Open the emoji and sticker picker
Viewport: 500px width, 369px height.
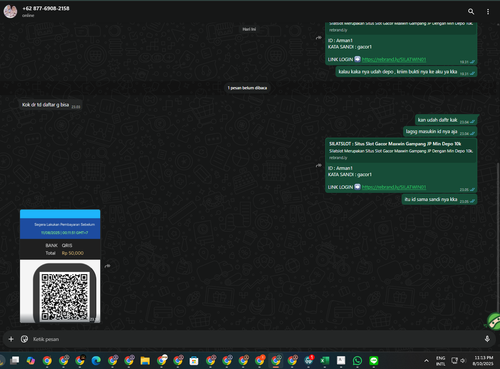pyautogui.click(x=24, y=339)
